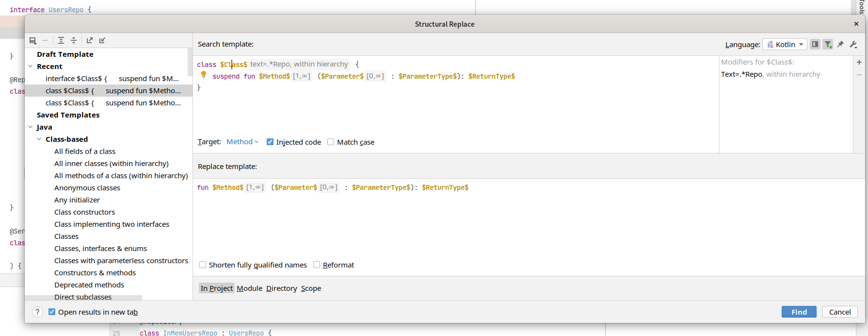
Task: Click the Export templates icon
Action: click(90, 41)
